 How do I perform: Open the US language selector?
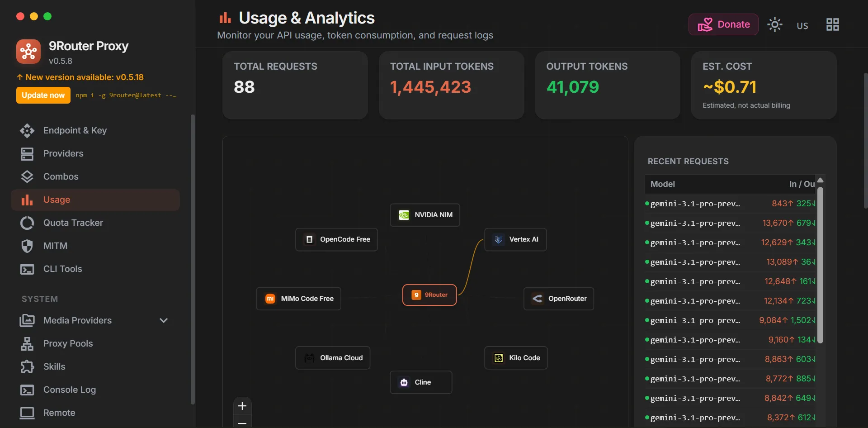pyautogui.click(x=802, y=26)
